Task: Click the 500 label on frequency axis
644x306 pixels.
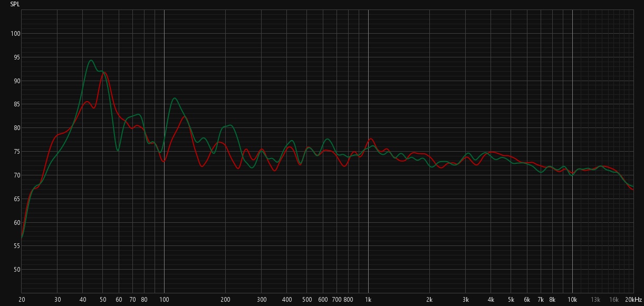Action: [307, 300]
